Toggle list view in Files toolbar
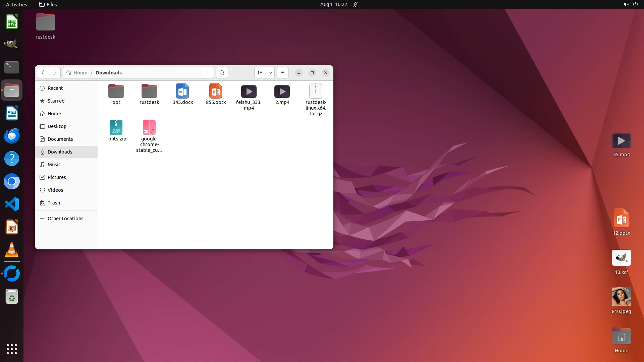This screenshot has height=362, width=644. [x=260, y=73]
